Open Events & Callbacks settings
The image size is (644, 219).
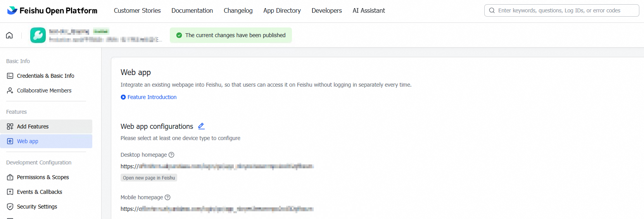[40, 192]
